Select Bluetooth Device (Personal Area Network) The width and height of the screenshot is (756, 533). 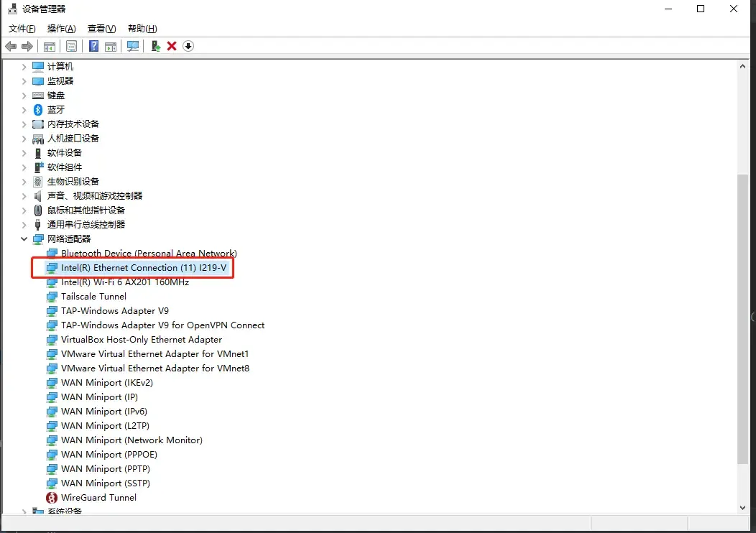[149, 253]
